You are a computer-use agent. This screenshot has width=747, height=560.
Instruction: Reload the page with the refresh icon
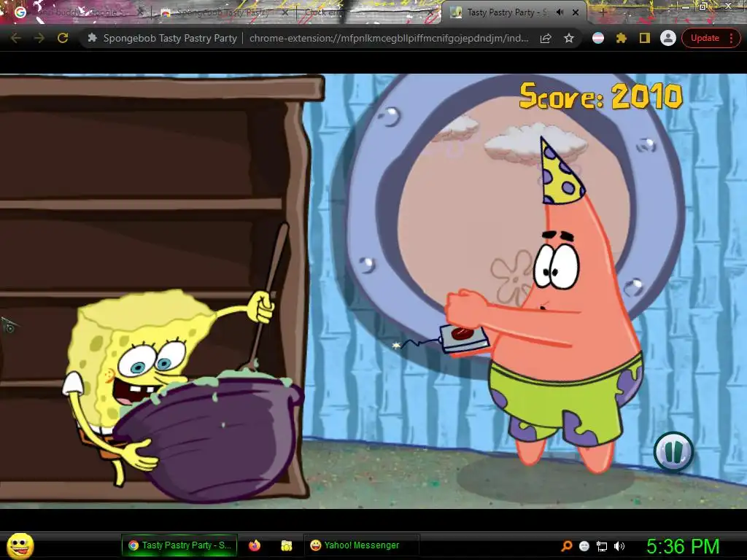[63, 38]
